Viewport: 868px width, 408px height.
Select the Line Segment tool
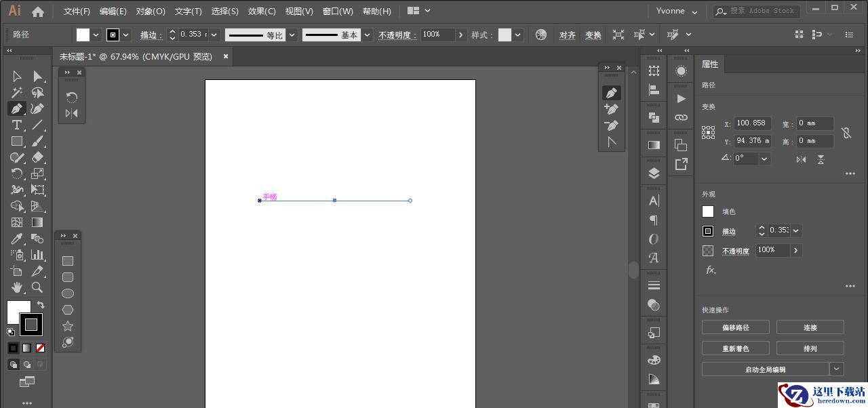tap(38, 125)
